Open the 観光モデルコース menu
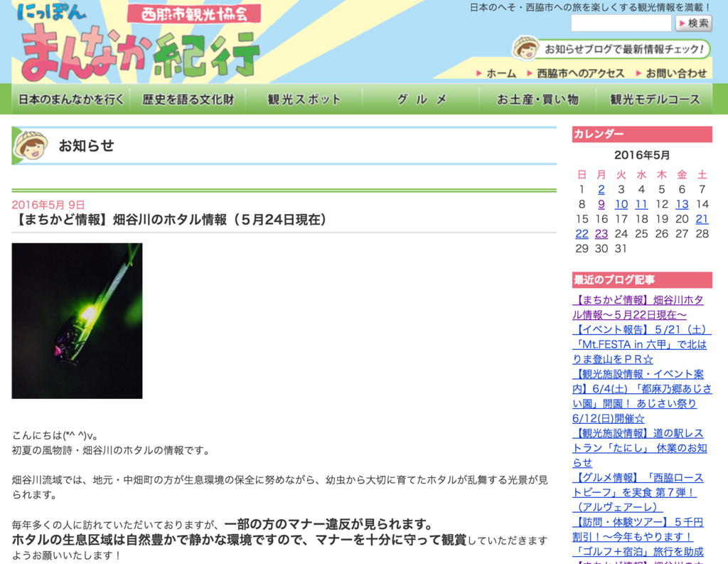 pyautogui.click(x=654, y=100)
